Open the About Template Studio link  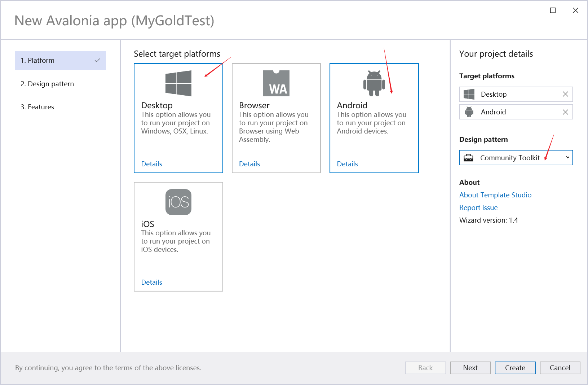click(495, 195)
